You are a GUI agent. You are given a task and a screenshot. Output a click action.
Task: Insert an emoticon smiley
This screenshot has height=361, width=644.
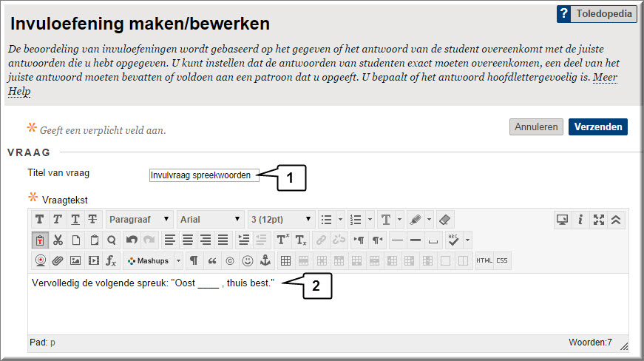tap(248, 260)
